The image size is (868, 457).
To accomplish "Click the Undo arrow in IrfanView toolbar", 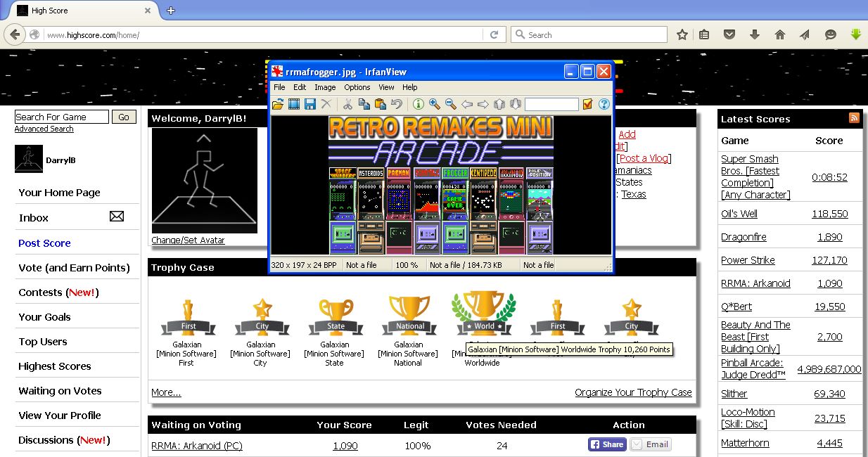I will click(397, 104).
